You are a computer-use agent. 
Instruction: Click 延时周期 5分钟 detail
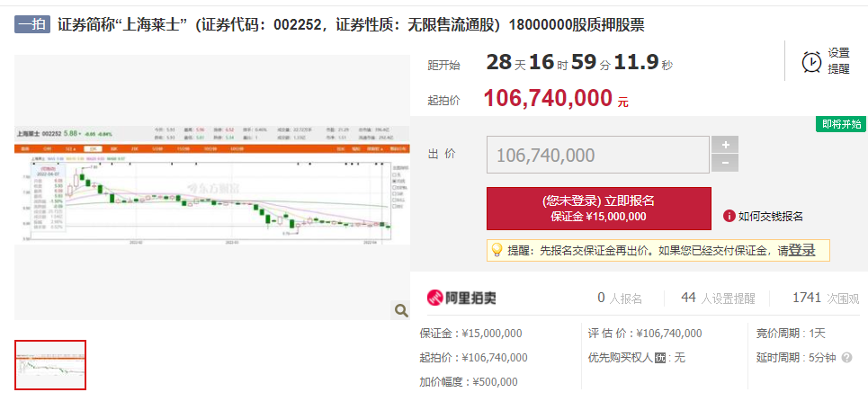point(795,358)
